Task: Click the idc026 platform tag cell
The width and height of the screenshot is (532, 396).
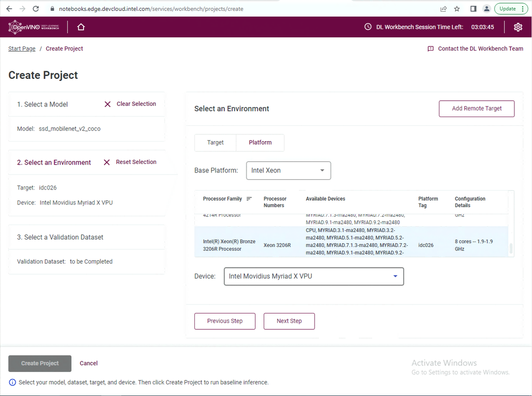Action: click(x=426, y=245)
